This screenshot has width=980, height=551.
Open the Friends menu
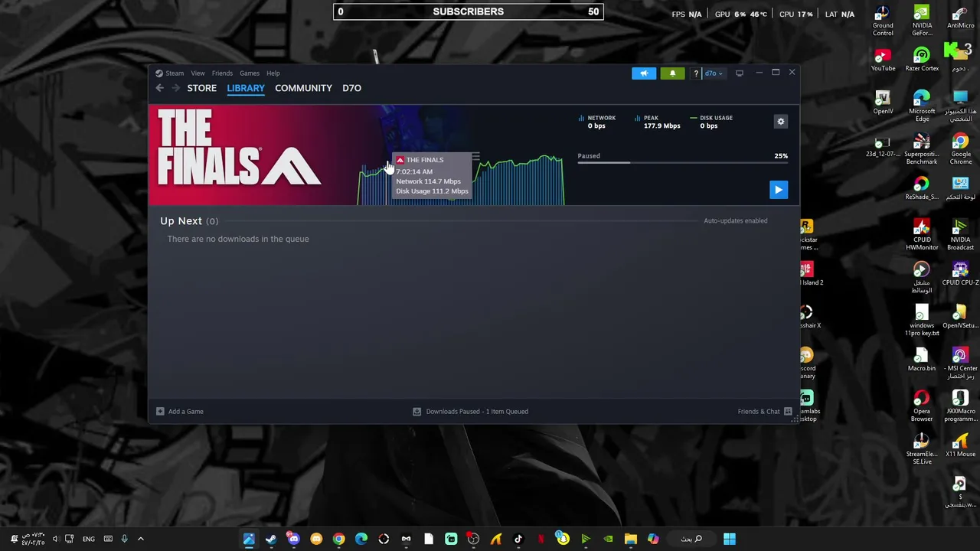[x=222, y=73]
